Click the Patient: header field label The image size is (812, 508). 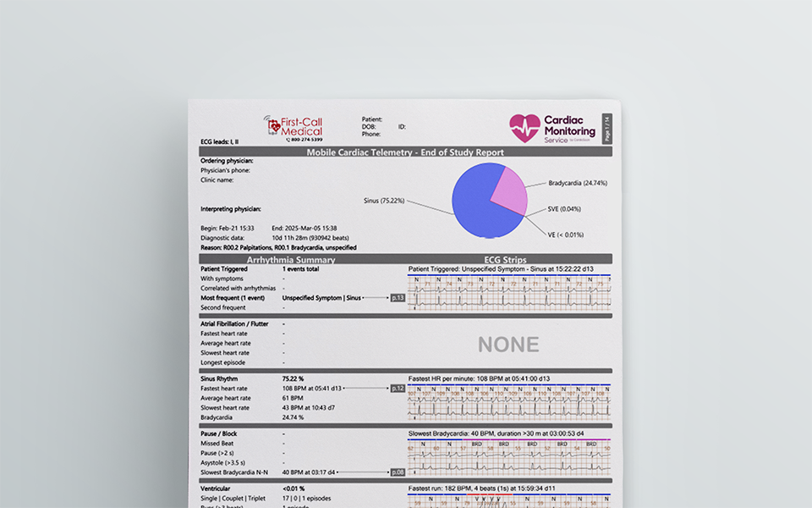click(372, 119)
